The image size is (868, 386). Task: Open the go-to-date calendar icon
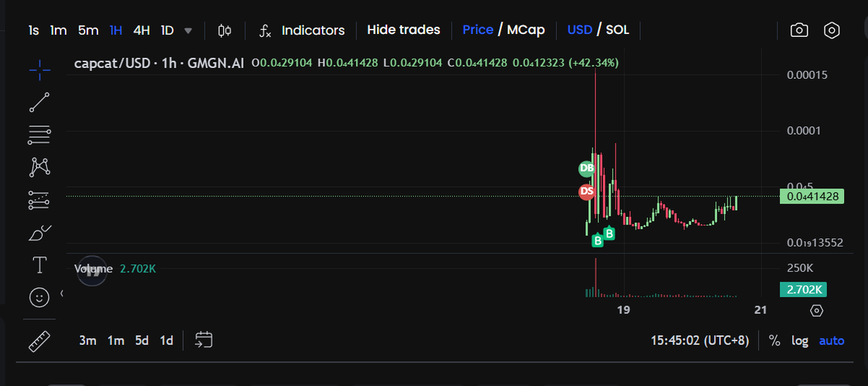[x=204, y=340]
